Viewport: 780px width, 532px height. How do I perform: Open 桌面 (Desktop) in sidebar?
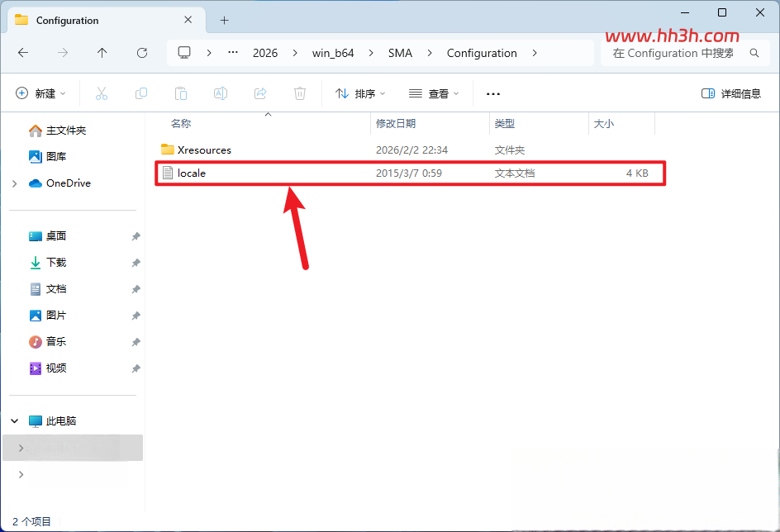47,235
